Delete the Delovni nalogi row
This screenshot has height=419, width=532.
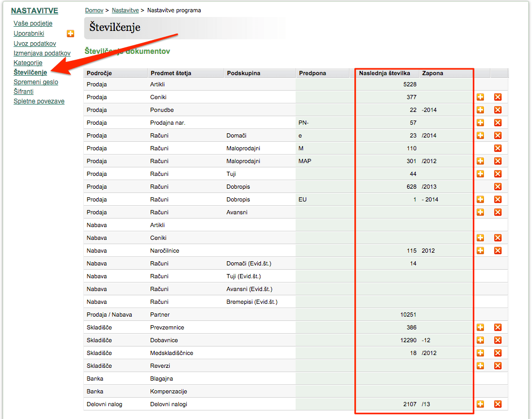click(x=498, y=404)
